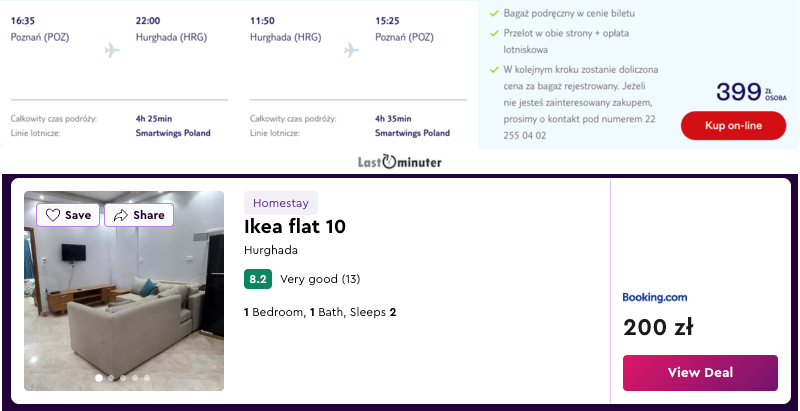Jump to the first photo carousel dot
Viewport: 800px width, 411px height.
pyautogui.click(x=98, y=378)
